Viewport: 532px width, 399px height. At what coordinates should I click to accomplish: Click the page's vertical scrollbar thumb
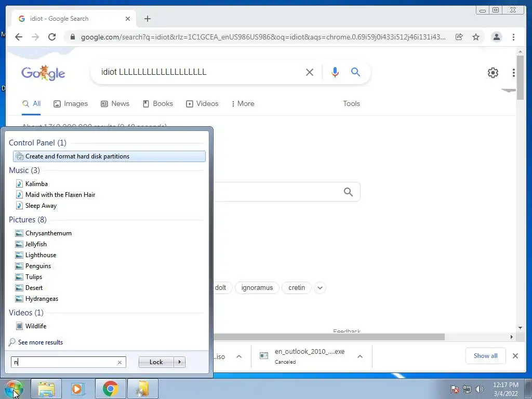(520, 78)
